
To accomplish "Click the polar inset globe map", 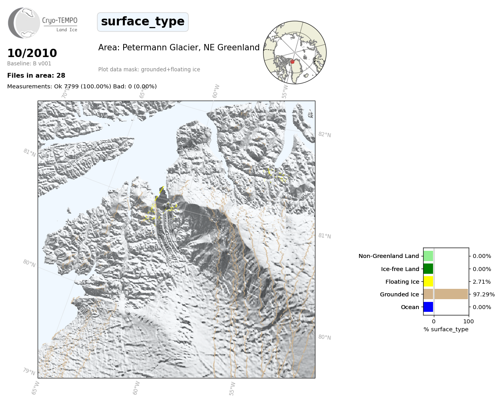I will coord(294,52).
